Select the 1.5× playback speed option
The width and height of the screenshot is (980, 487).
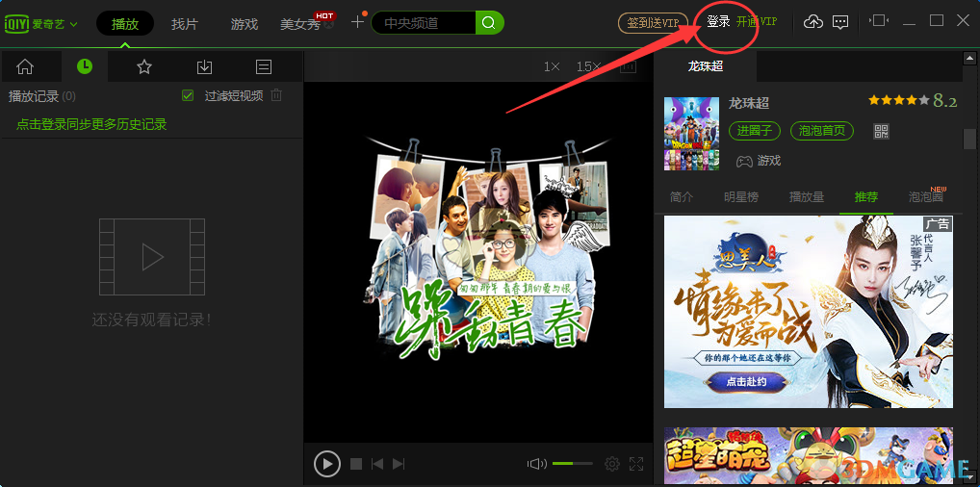[587, 66]
